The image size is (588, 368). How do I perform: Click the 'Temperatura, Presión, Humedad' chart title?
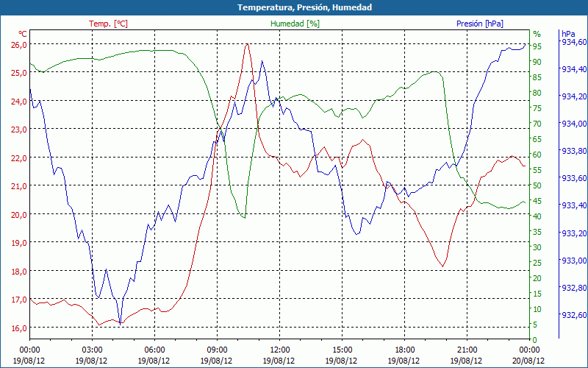pyautogui.click(x=304, y=7)
